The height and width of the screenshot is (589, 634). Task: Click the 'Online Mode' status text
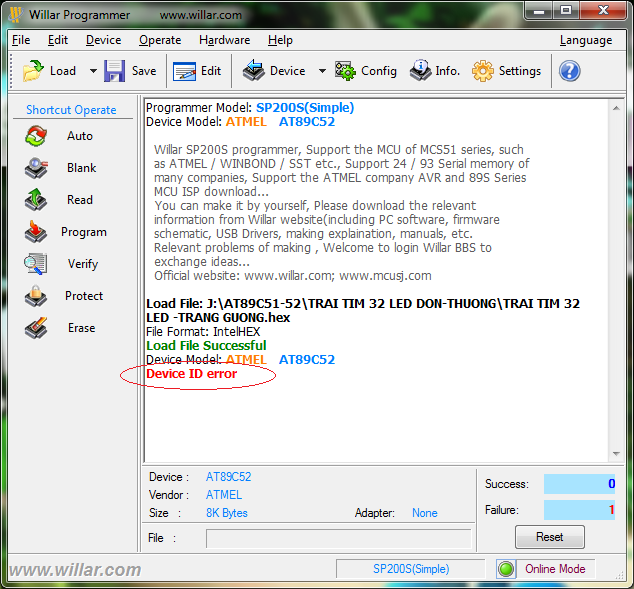pyautogui.click(x=555, y=569)
